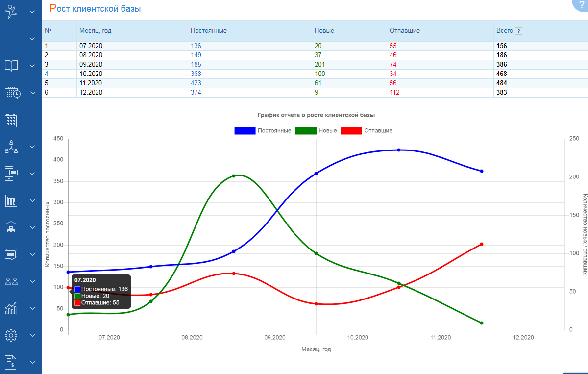The height and width of the screenshot is (374, 588).
Task: Toggle the Постоянные series in chart legend
Action: (263, 131)
